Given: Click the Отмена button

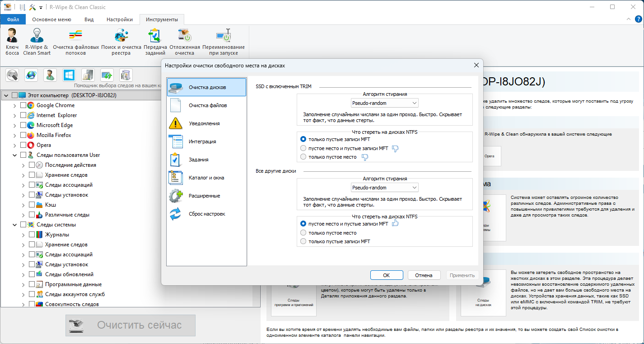Looking at the screenshot, I should point(424,275).
